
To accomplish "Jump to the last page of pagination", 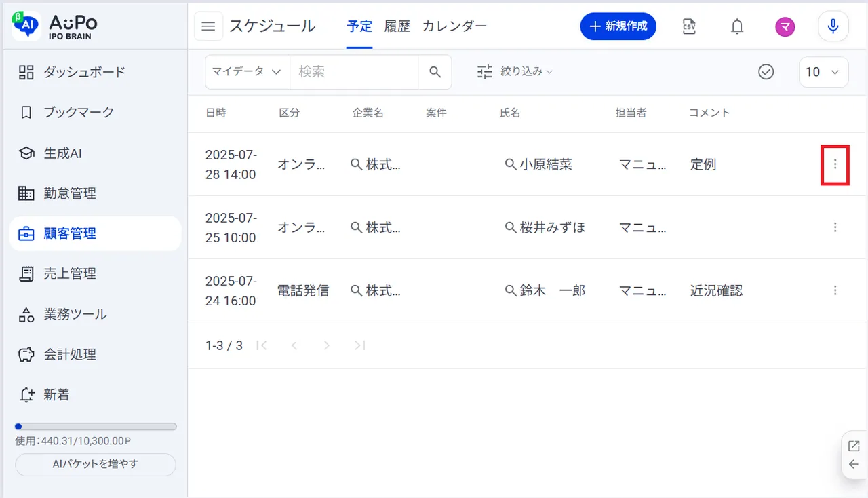I will [359, 345].
